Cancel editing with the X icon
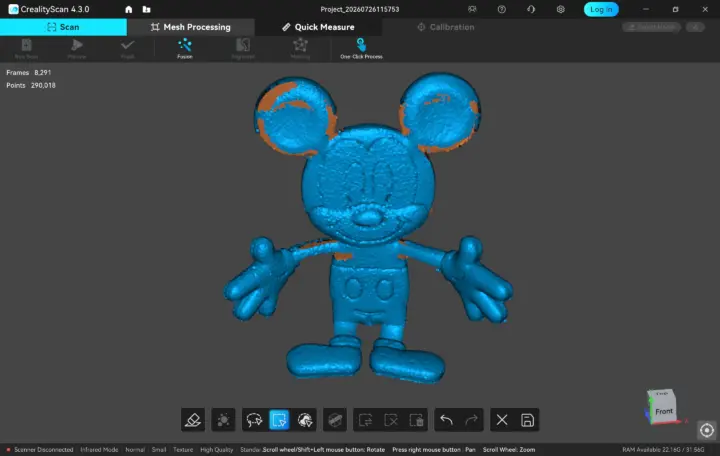The height and width of the screenshot is (456, 720). coord(502,420)
